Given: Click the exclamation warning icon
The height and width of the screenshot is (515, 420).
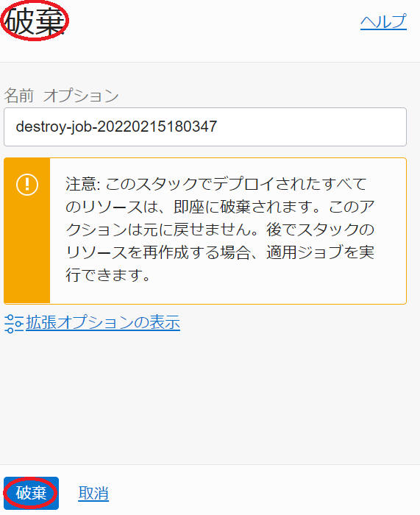Looking at the screenshot, I should [27, 185].
